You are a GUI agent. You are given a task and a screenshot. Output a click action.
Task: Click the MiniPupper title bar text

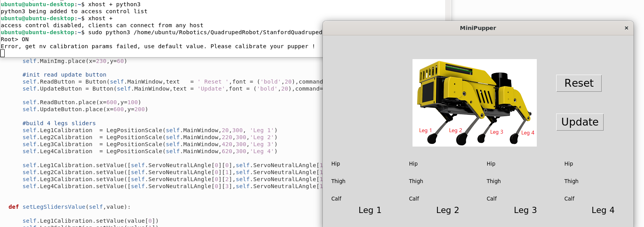click(x=478, y=28)
